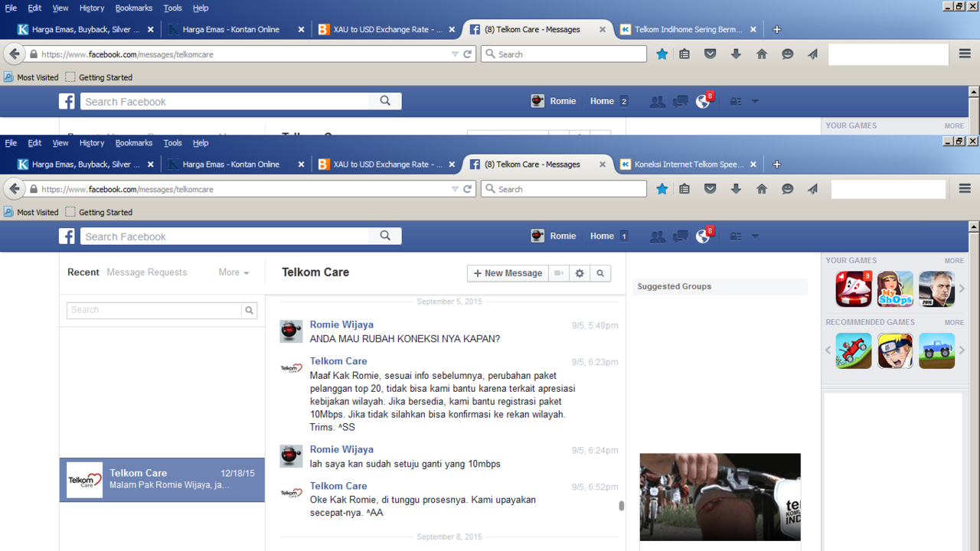Bookmark the page using back window's star icon

click(x=662, y=54)
